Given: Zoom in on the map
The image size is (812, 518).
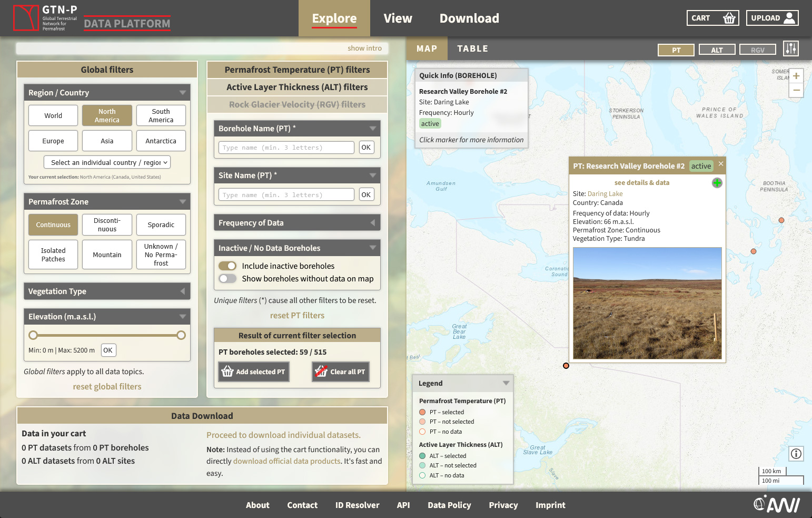Looking at the screenshot, I should 796,76.
